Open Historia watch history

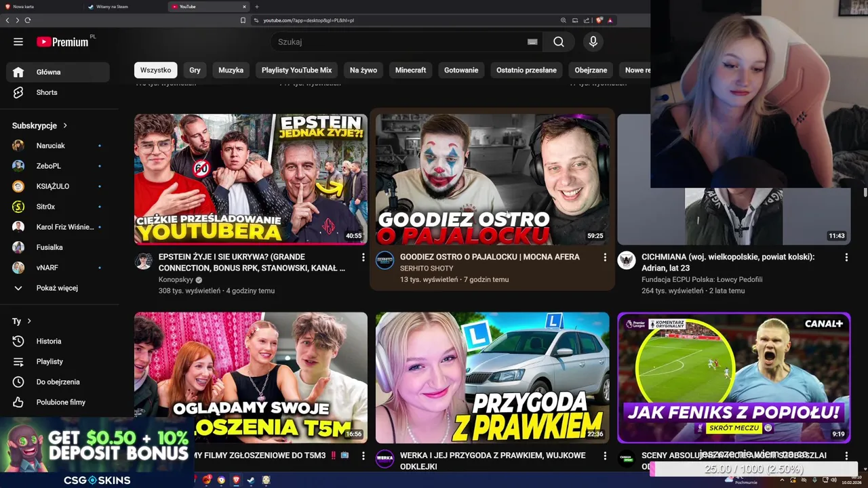tap(58, 341)
